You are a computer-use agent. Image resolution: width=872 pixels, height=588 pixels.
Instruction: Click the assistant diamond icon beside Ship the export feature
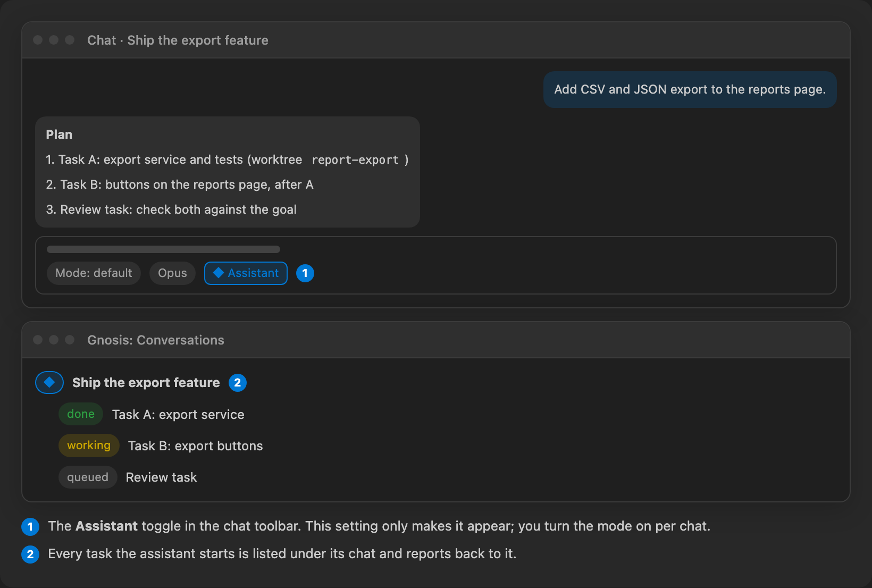click(49, 382)
